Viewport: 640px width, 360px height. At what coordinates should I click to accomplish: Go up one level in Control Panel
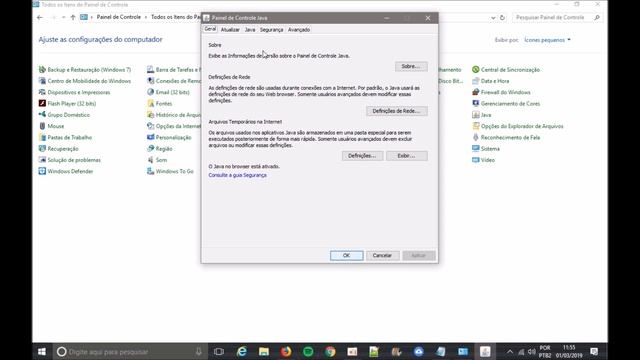point(73,18)
